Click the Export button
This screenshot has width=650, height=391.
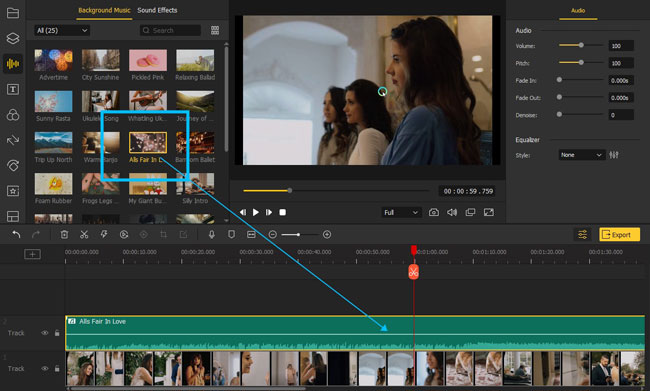tap(619, 235)
